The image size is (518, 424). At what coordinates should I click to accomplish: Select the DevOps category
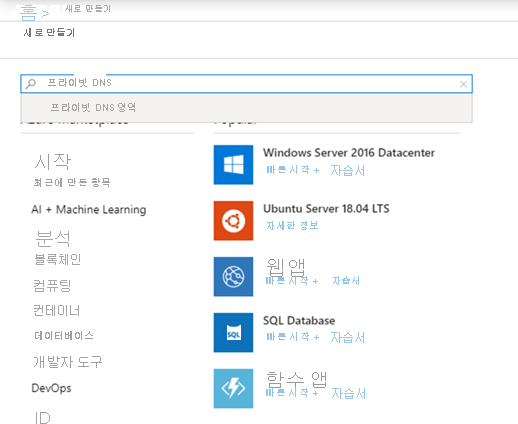[x=51, y=388]
